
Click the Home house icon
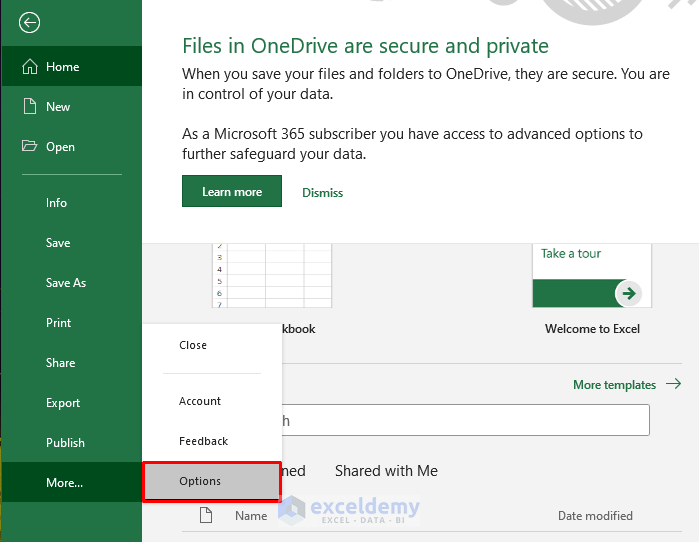click(28, 67)
